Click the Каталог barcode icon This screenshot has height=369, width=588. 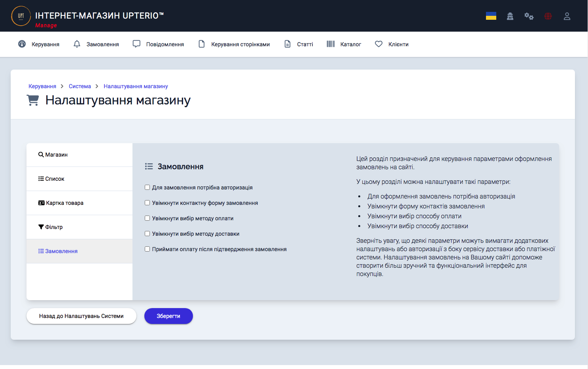[x=331, y=44]
